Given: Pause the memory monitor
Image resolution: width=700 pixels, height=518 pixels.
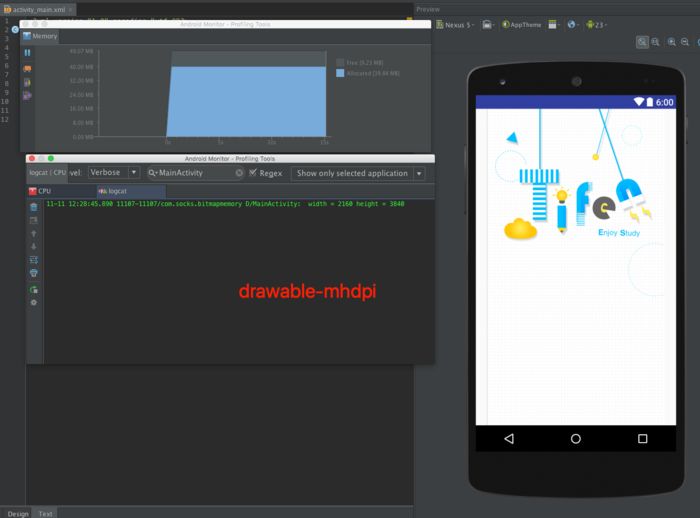Looking at the screenshot, I should tap(27, 53).
